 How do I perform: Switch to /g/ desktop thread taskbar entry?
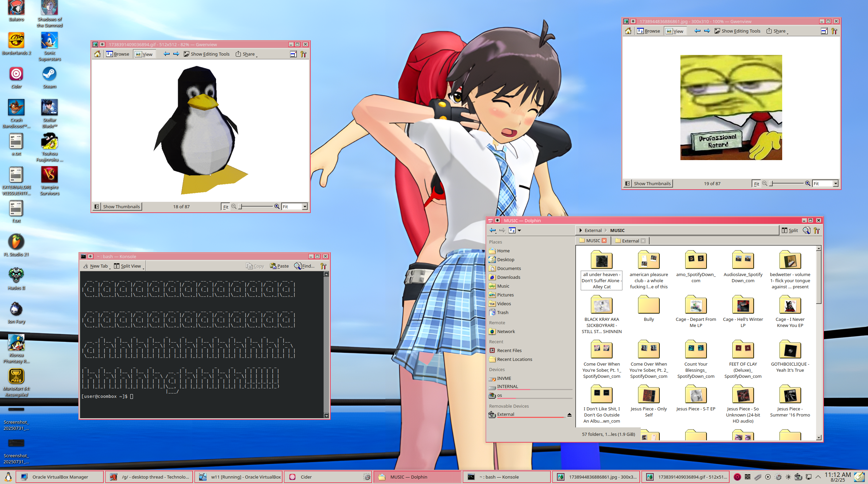click(149, 477)
